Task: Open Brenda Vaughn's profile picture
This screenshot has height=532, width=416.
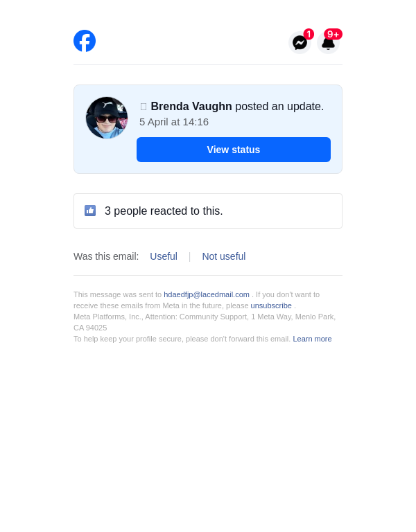Action: point(107,118)
